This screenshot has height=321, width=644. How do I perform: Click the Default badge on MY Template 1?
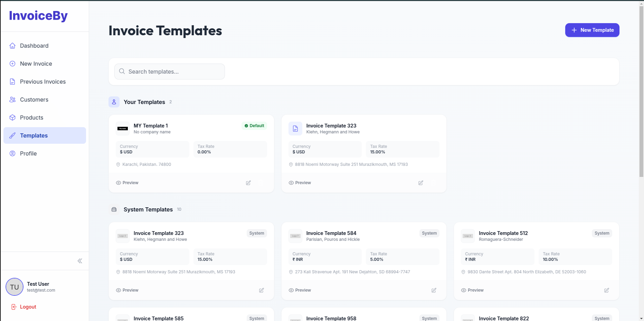coord(254,126)
